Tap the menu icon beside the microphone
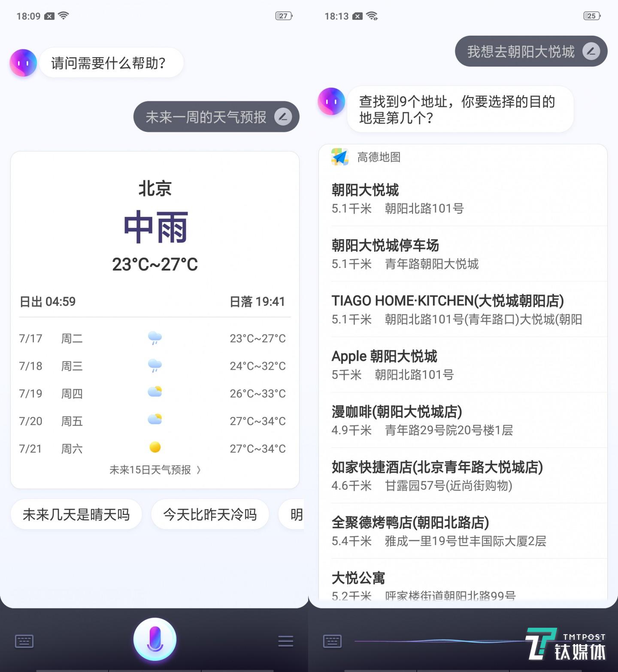Viewport: 618px width, 672px height. point(285,640)
